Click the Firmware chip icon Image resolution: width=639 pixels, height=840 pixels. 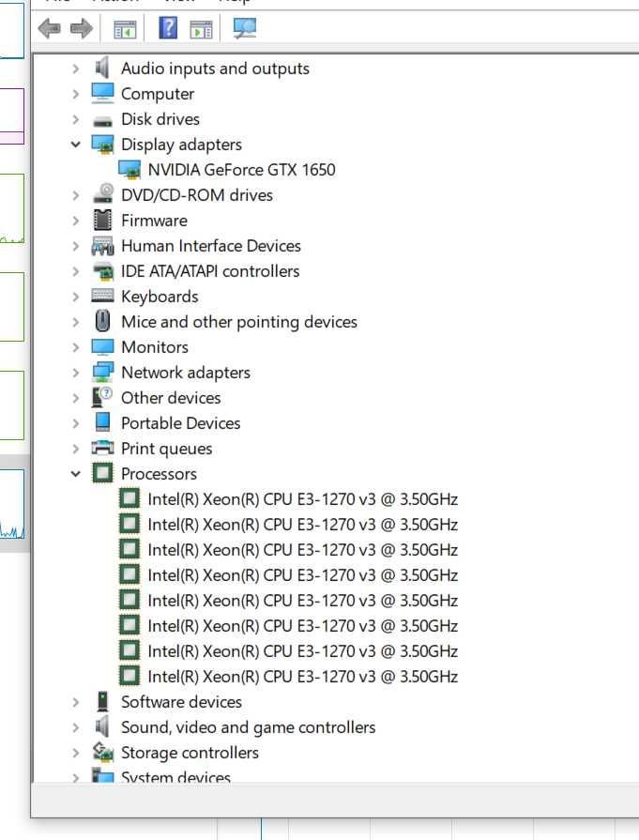coord(102,221)
